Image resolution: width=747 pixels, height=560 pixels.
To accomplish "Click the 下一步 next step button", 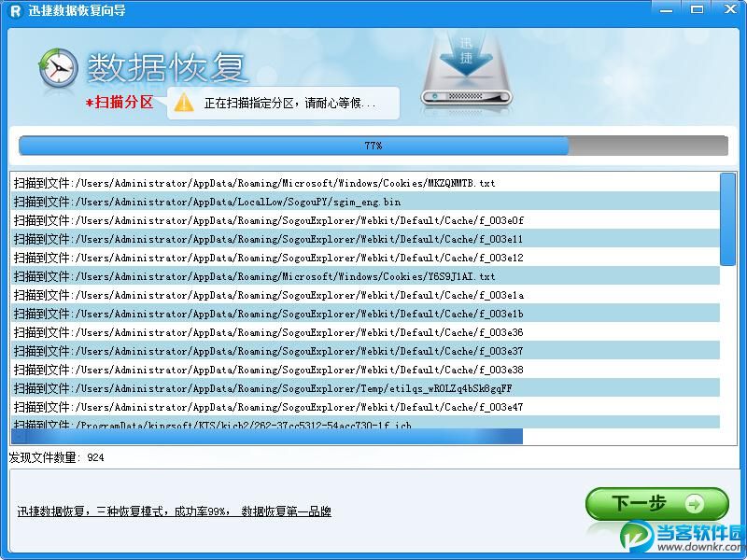I will pyautogui.click(x=657, y=504).
